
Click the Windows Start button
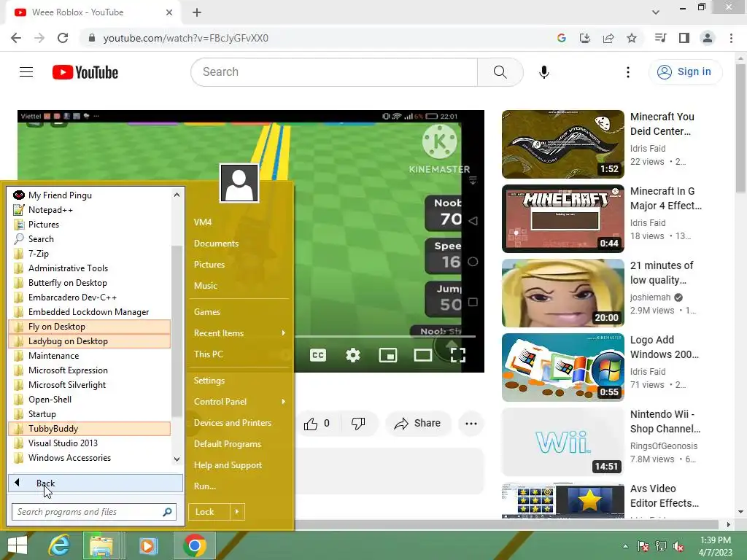coord(18,545)
